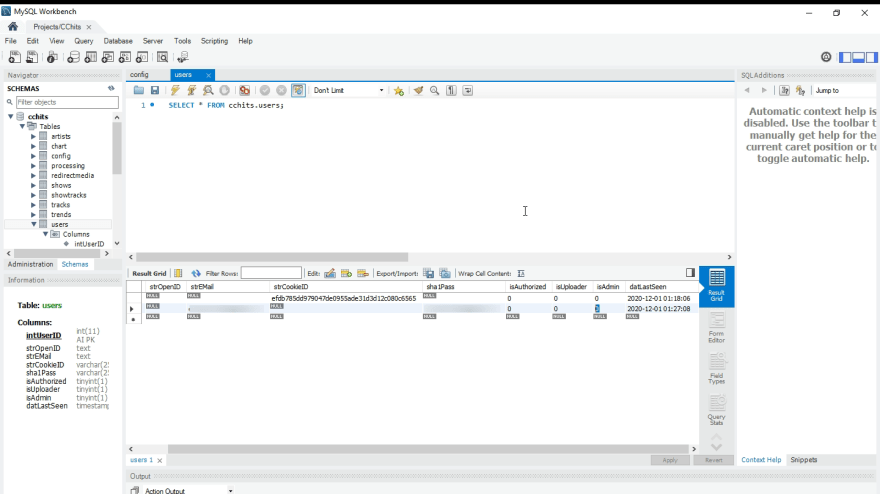
Task: Stop the executing query
Action: [224, 90]
